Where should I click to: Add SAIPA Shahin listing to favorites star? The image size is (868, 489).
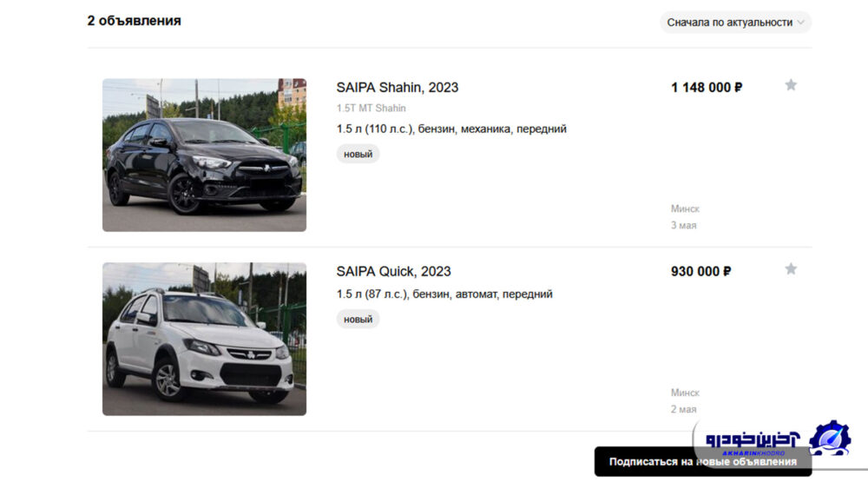[791, 85]
